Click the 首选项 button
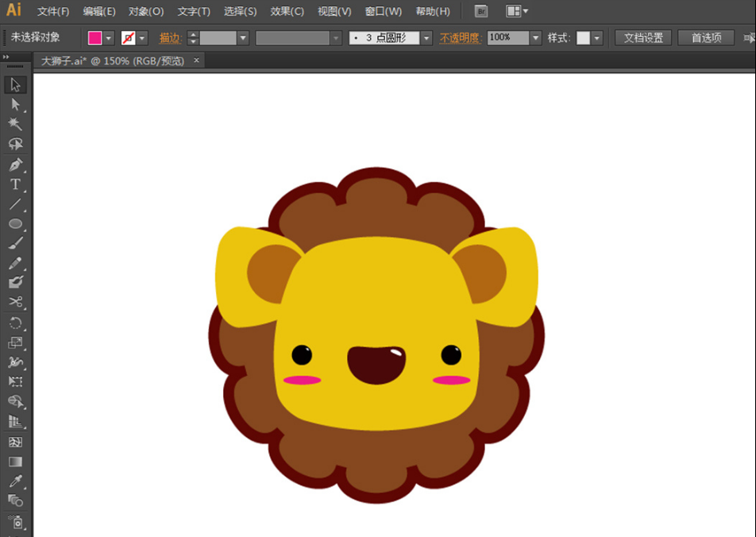Image resolution: width=756 pixels, height=537 pixels. coord(706,38)
